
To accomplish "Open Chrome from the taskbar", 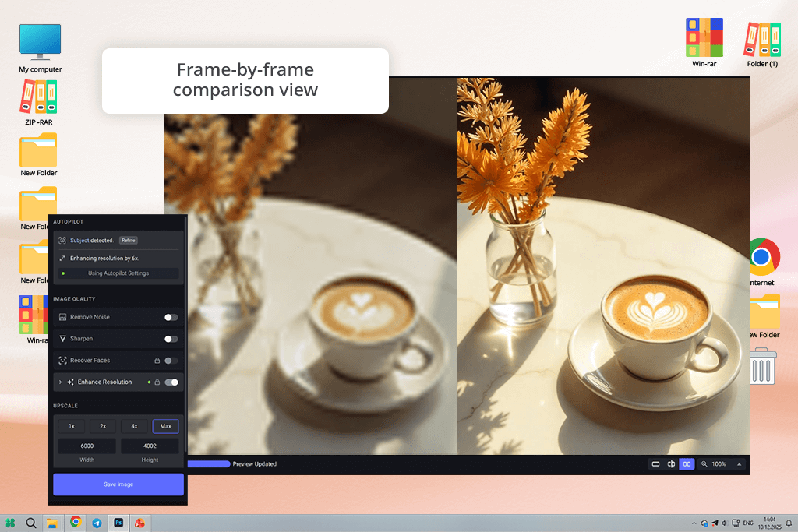I will coord(76,522).
